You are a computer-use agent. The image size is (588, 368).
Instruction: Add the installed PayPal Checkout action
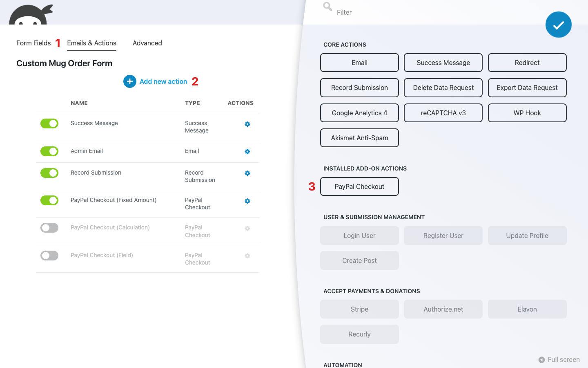359,186
